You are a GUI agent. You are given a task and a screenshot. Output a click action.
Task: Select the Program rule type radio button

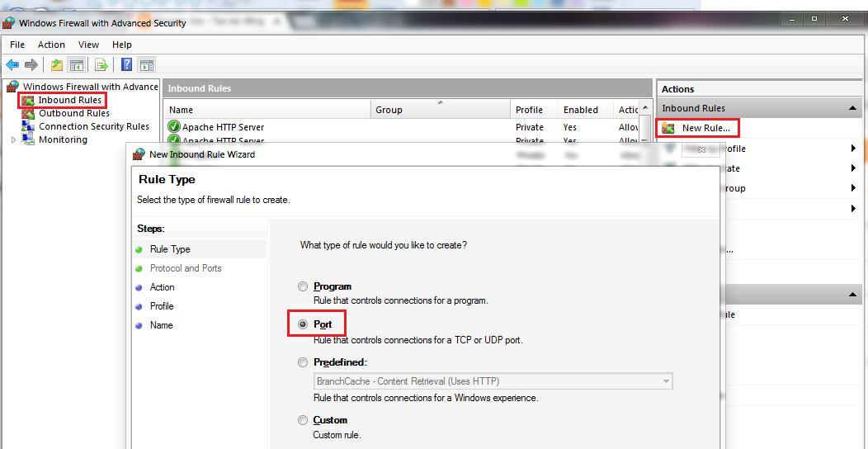point(302,286)
